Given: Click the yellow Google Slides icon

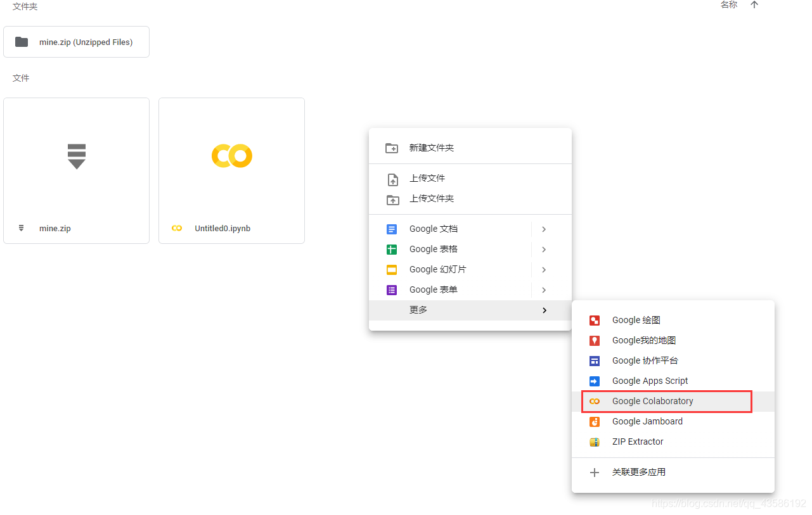Looking at the screenshot, I should click(392, 270).
